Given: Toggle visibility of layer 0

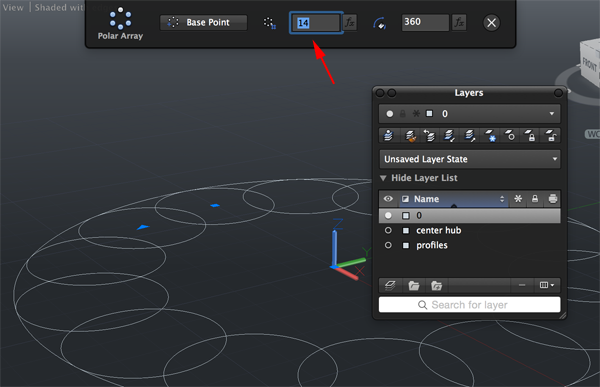Looking at the screenshot, I should pyautogui.click(x=388, y=216).
